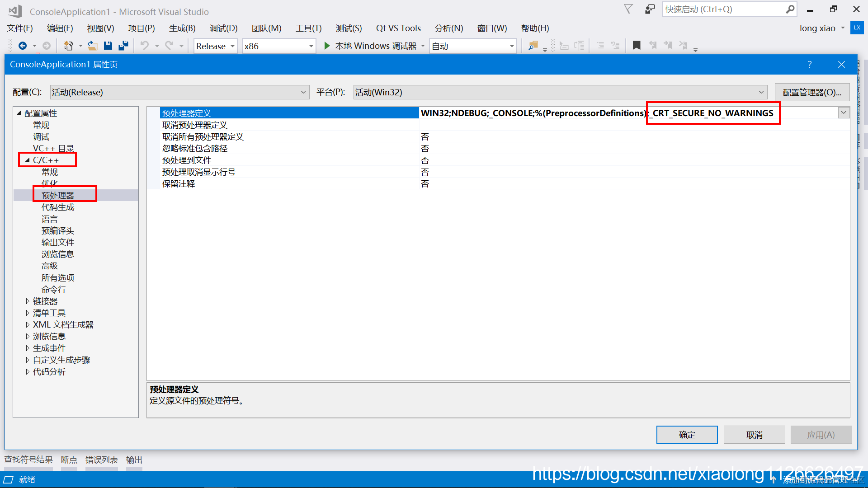Click the 确定 button
This screenshot has height=488, width=868.
click(x=687, y=435)
